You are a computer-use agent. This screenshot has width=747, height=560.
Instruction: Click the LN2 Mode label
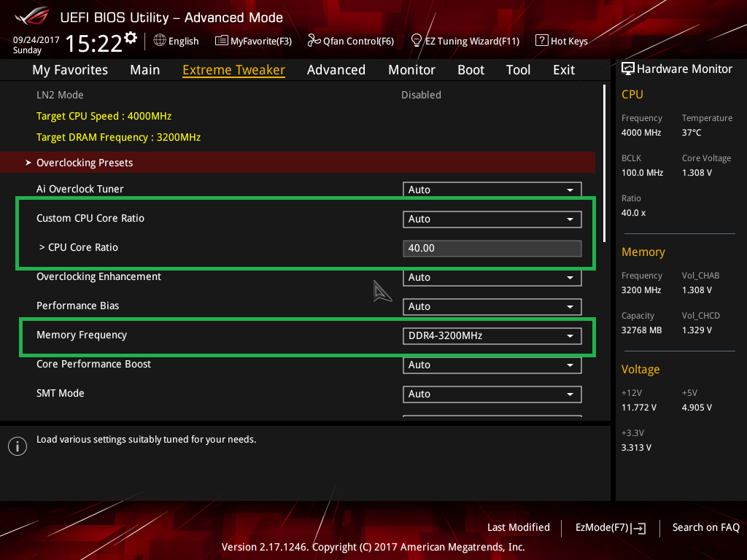tap(60, 95)
